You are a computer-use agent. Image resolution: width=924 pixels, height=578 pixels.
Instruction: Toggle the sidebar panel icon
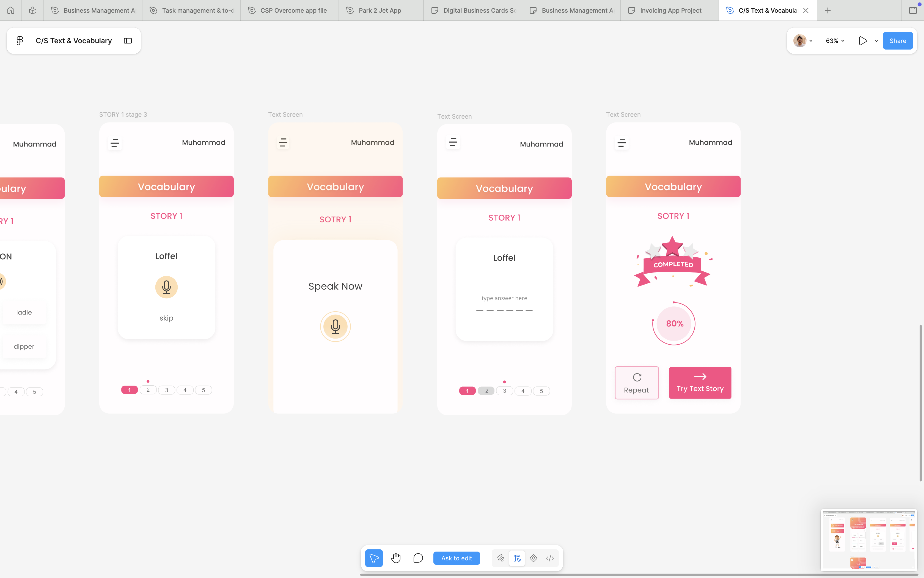point(128,40)
